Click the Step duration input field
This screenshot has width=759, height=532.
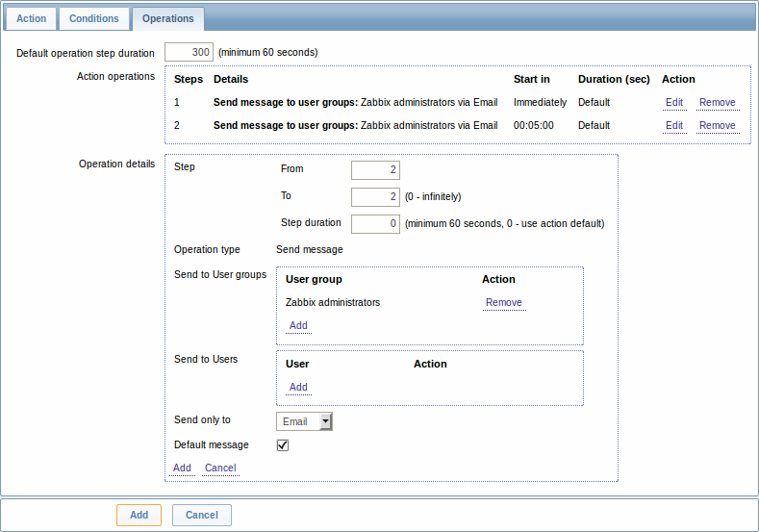pyautogui.click(x=375, y=224)
